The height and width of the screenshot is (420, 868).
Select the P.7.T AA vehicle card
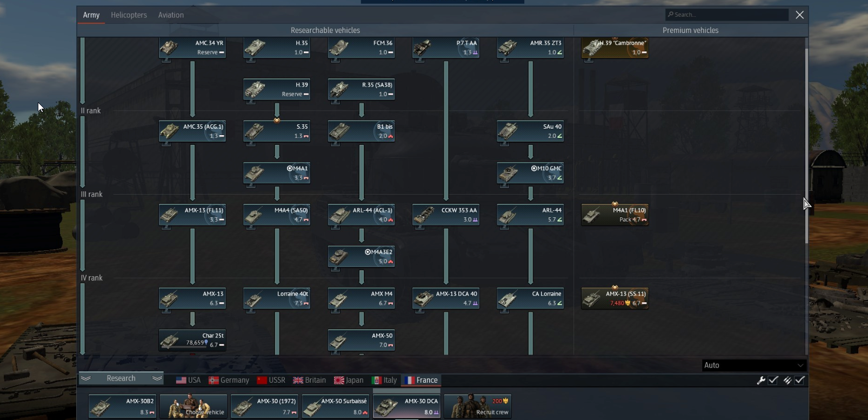446,48
